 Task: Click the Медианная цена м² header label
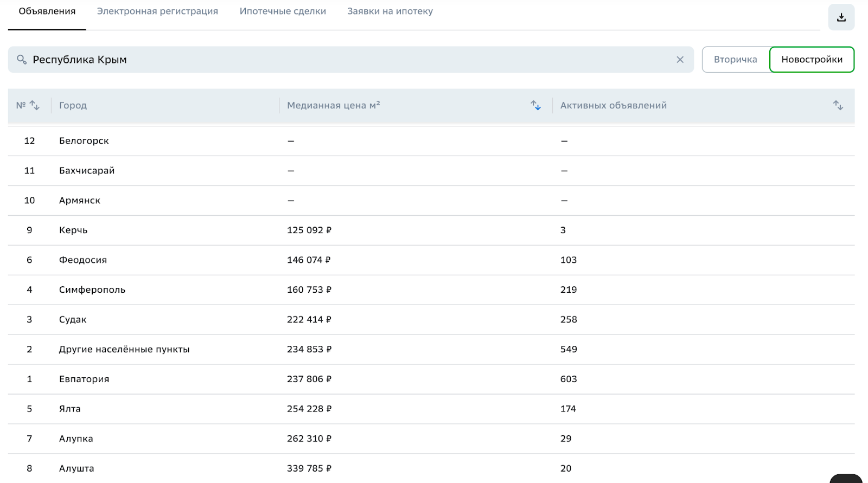click(x=334, y=105)
